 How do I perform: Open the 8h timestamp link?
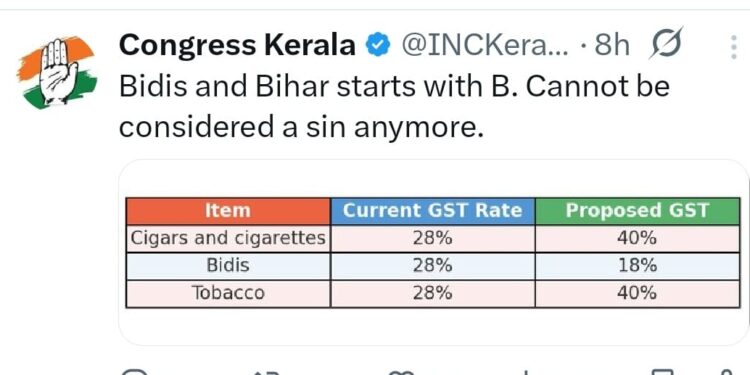click(x=612, y=46)
